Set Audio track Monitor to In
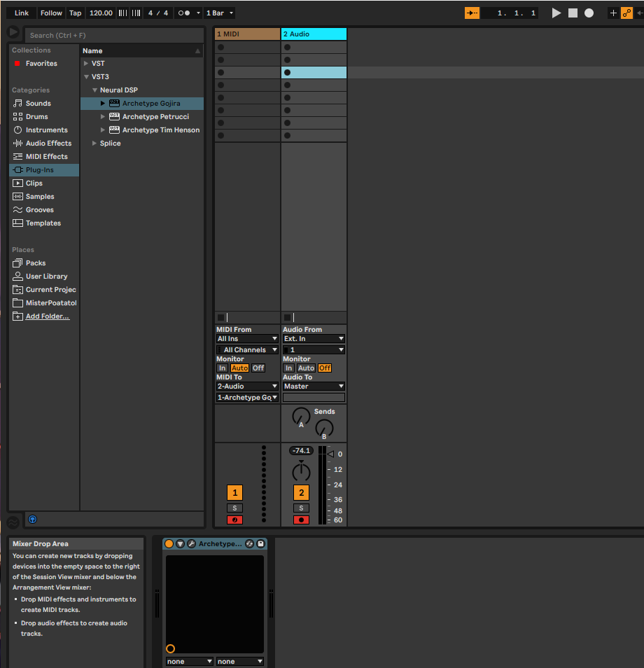The width and height of the screenshot is (644, 668). point(289,368)
